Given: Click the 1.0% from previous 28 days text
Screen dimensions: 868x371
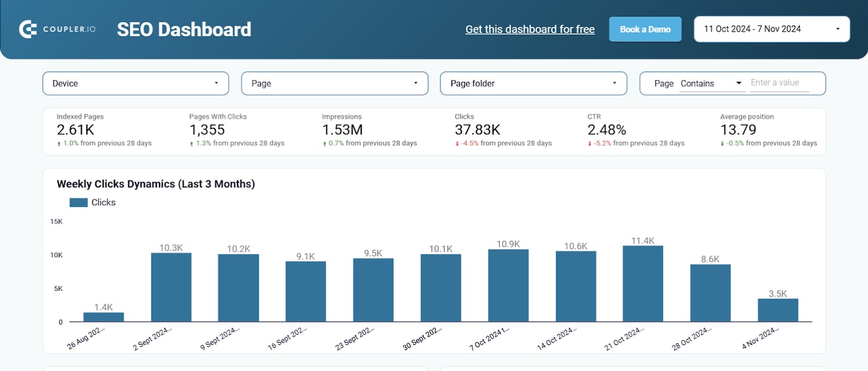Looking at the screenshot, I should pyautogui.click(x=104, y=144).
